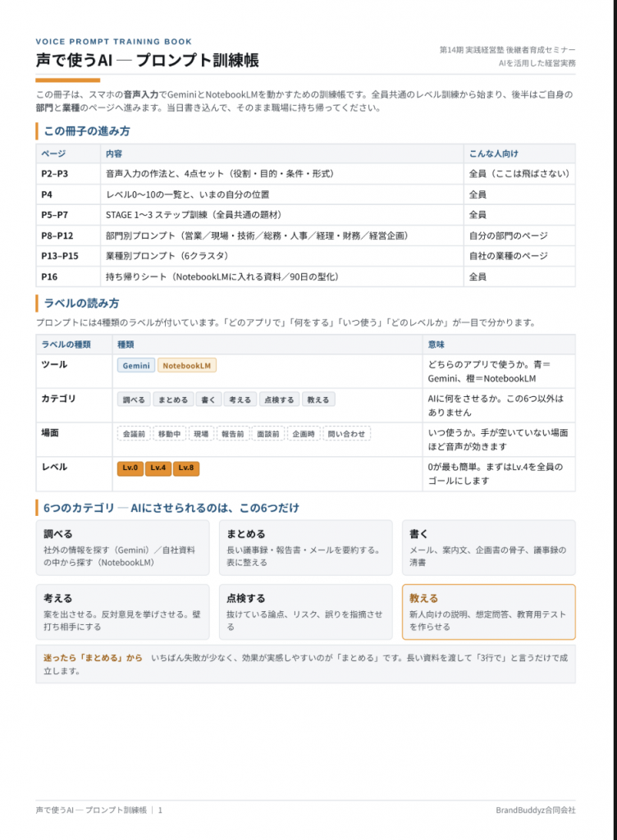Click the 面談前 scene badge
The image size is (617, 840).
pos(267,434)
